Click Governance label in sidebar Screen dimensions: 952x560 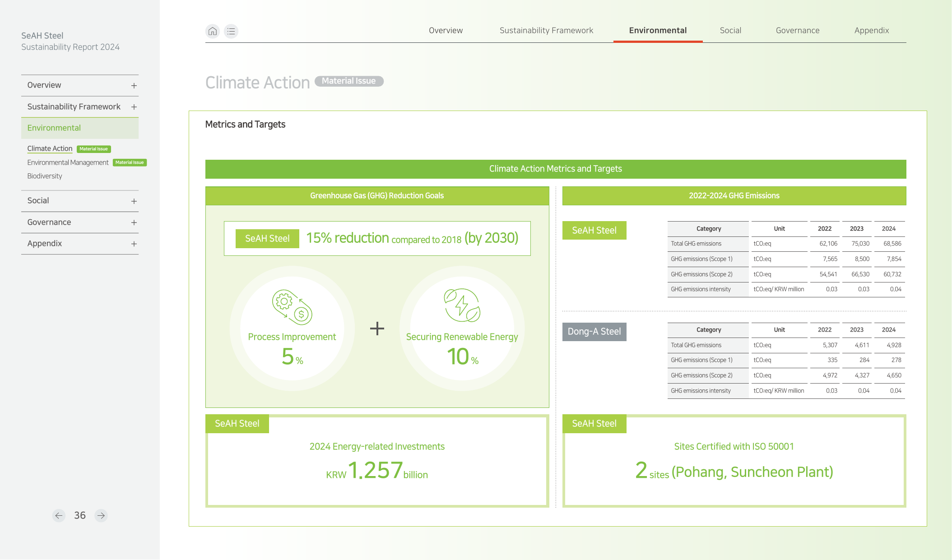tap(49, 222)
